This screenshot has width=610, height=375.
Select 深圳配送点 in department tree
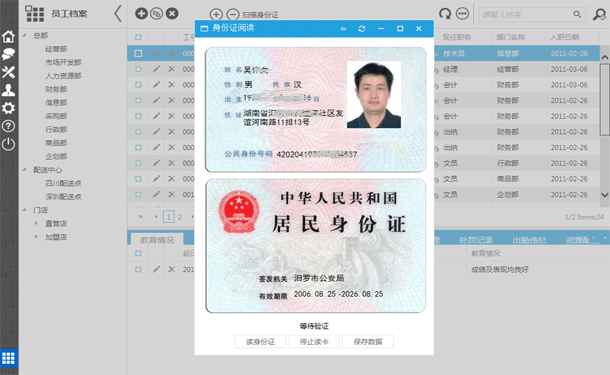(63, 196)
